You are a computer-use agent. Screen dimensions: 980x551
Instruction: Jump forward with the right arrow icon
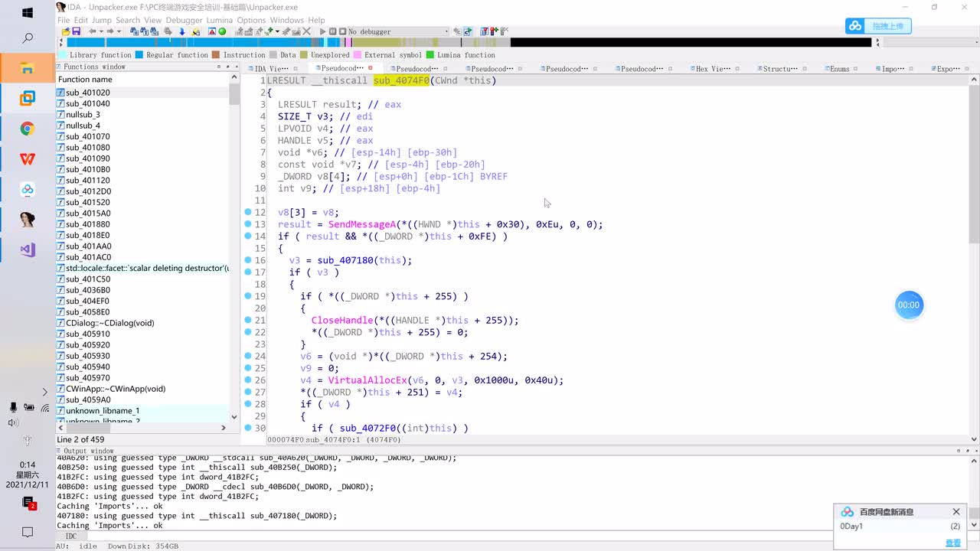(110, 31)
